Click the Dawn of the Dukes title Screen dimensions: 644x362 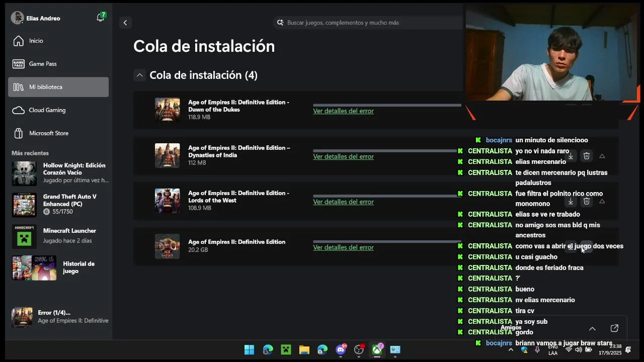(238, 106)
